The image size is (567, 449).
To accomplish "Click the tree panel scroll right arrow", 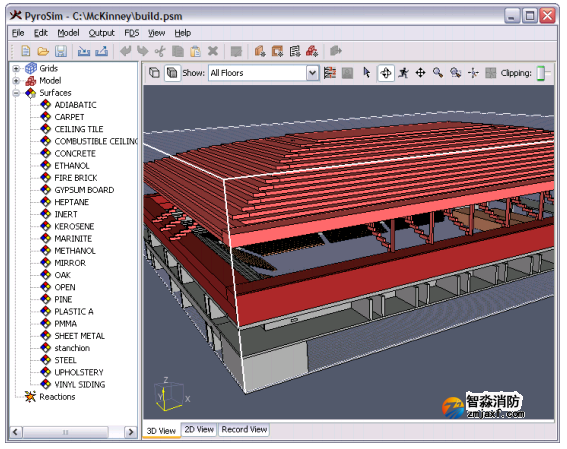I will 131,432.
